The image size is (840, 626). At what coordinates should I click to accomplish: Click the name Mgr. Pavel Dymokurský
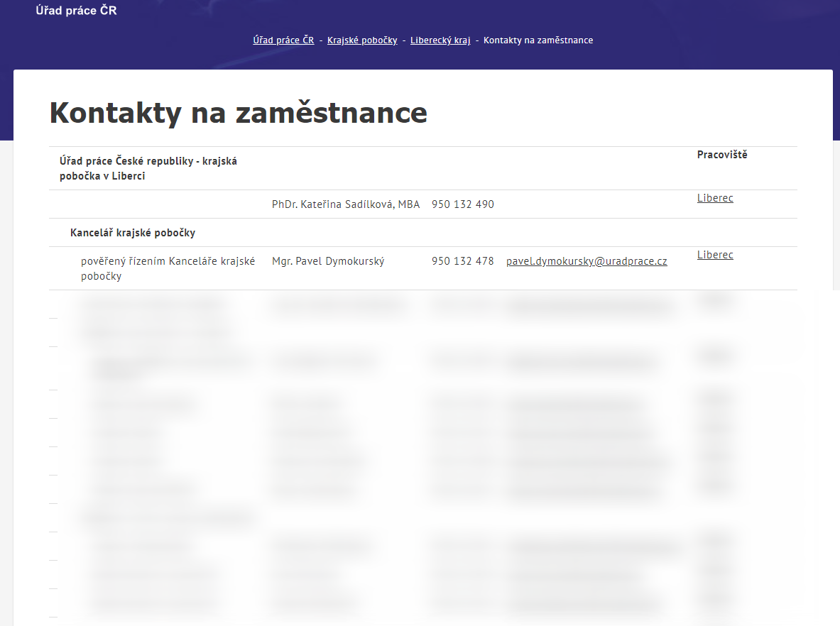pyautogui.click(x=328, y=261)
